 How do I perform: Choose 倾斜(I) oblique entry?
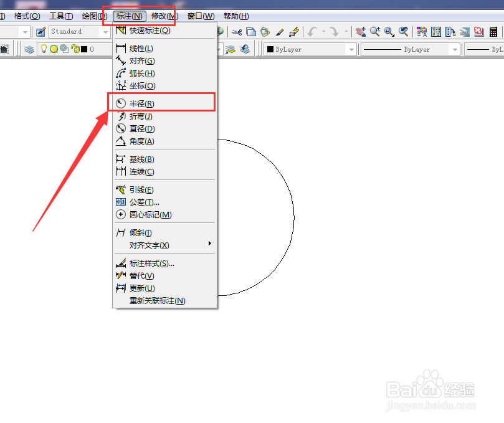pos(165,232)
